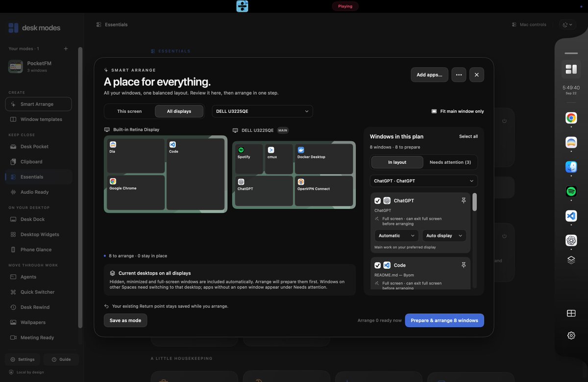The height and width of the screenshot is (382, 588).
Task: Uncheck the ChatGPT window checkbox
Action: click(x=377, y=201)
